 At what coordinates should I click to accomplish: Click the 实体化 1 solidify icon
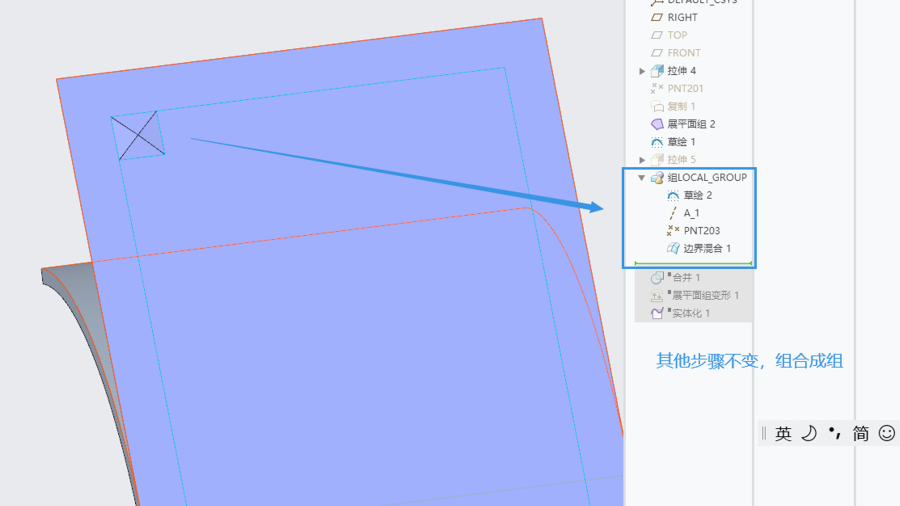tap(657, 313)
